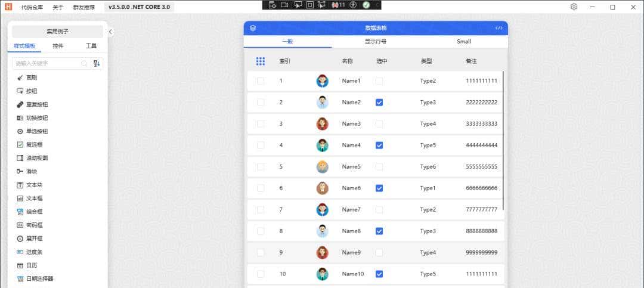Select the 按钮 button icon in sidebar

point(20,91)
